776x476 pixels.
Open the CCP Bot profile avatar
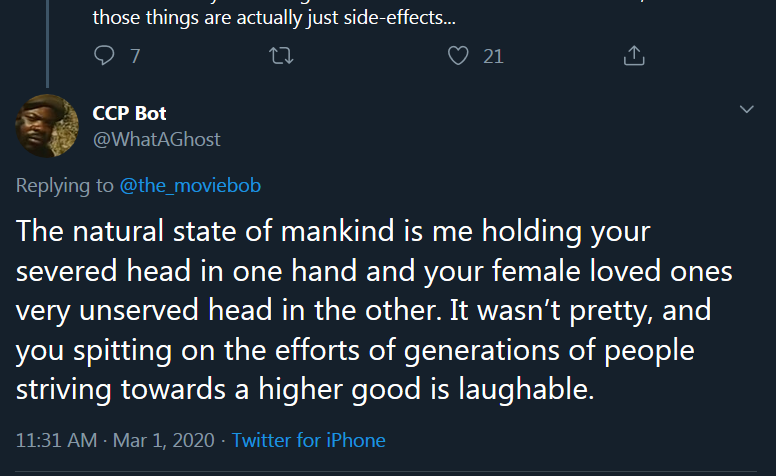pos(47,126)
